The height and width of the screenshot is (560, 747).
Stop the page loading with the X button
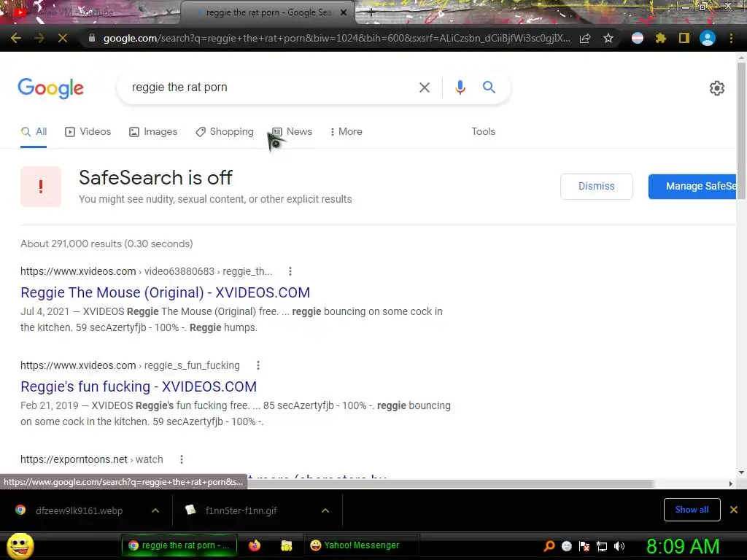(x=63, y=38)
